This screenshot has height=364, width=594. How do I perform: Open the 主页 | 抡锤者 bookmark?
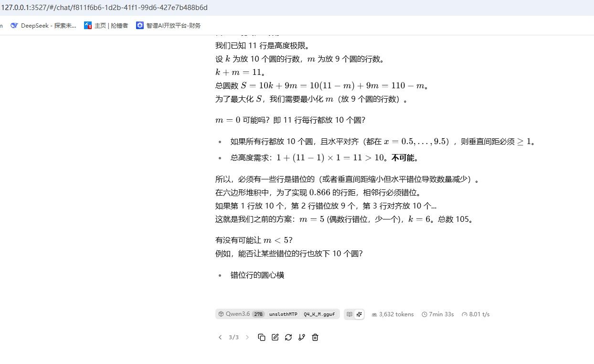point(106,26)
